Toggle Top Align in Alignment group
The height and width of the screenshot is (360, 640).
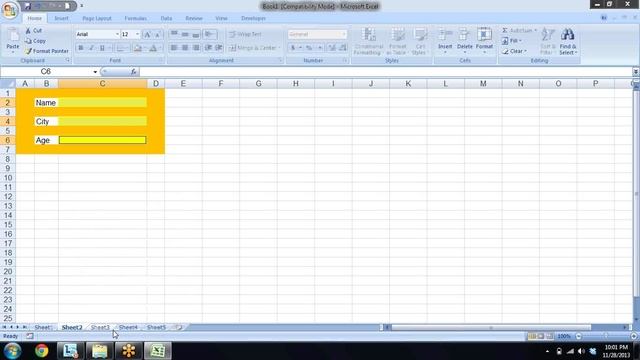(x=174, y=34)
